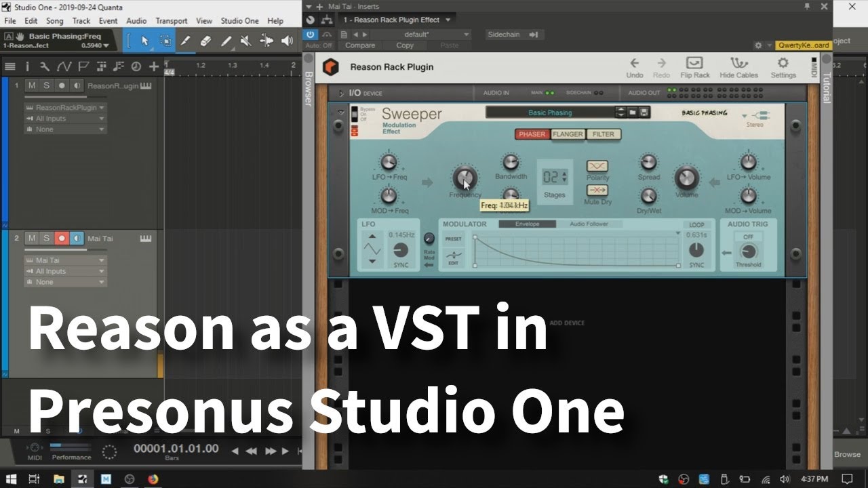Open the marker track flag icon
The image size is (868, 488).
coord(83,66)
